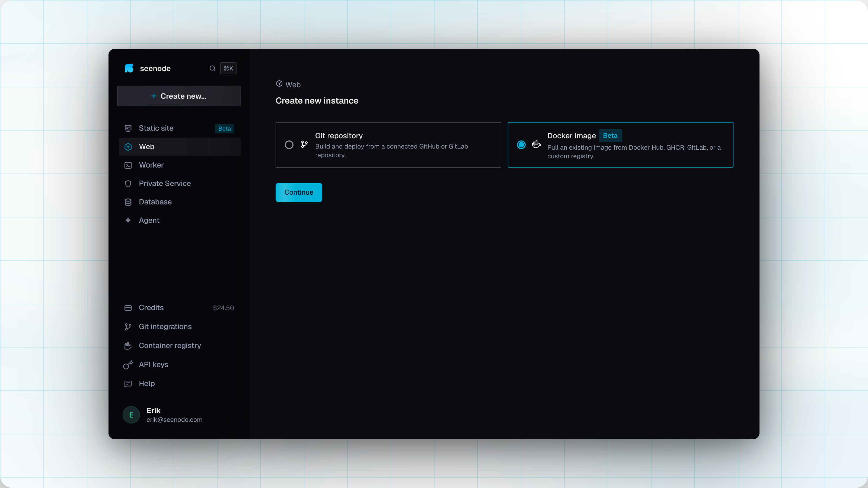Click the git branch icon in Git repository card

click(304, 145)
